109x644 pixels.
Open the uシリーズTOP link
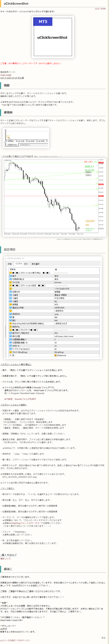pyautogui.click(x=100, y=9)
